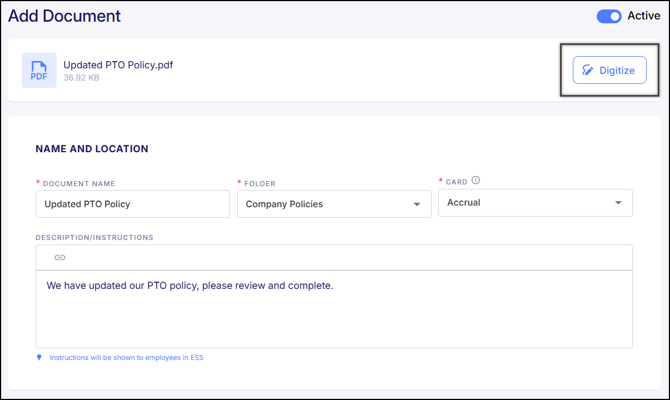Click the Digitize button
This screenshot has height=400, width=670.
tap(609, 70)
